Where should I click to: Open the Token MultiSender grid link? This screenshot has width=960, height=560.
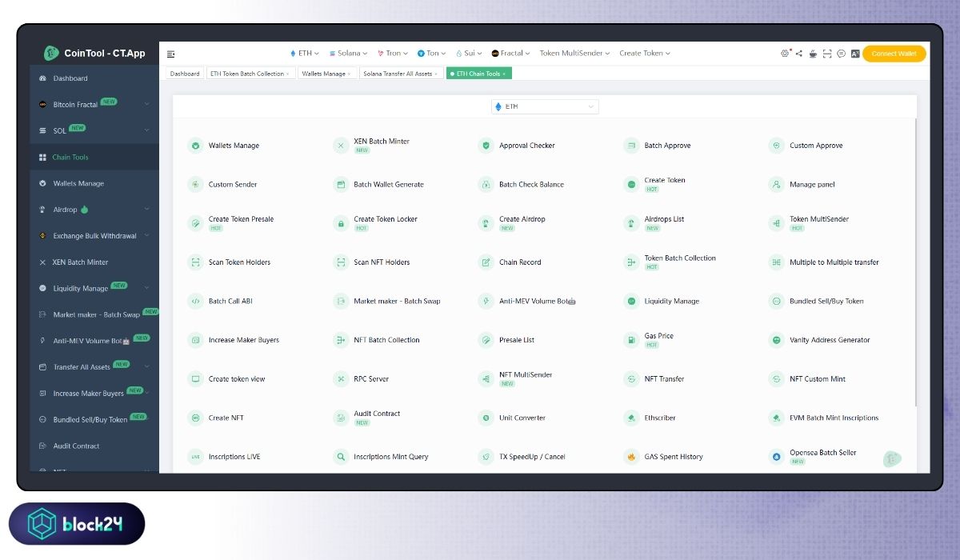point(819,219)
